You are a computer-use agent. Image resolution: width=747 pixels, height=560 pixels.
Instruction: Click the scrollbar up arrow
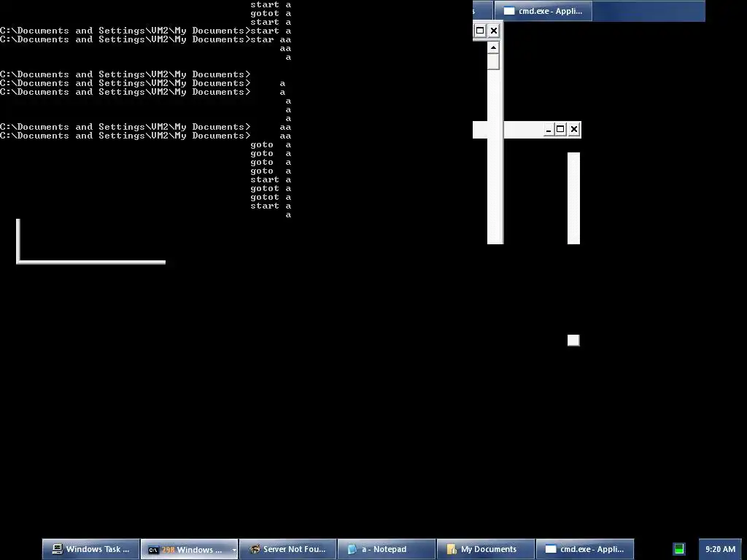(x=493, y=47)
